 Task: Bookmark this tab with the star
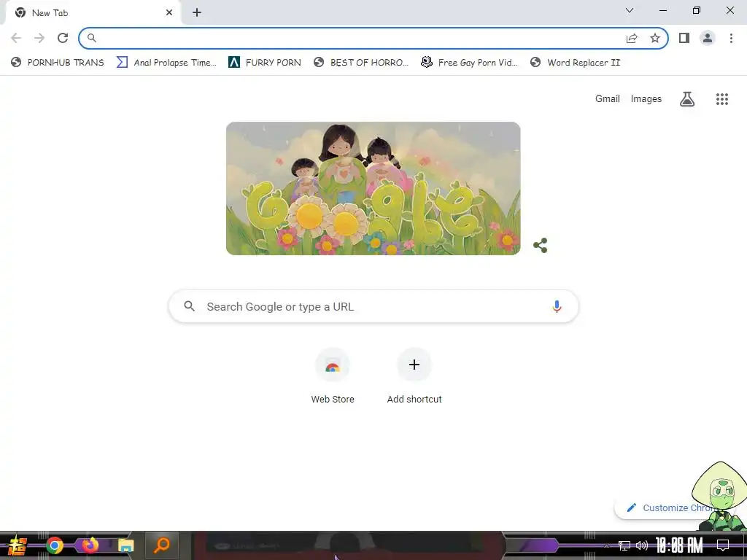655,38
